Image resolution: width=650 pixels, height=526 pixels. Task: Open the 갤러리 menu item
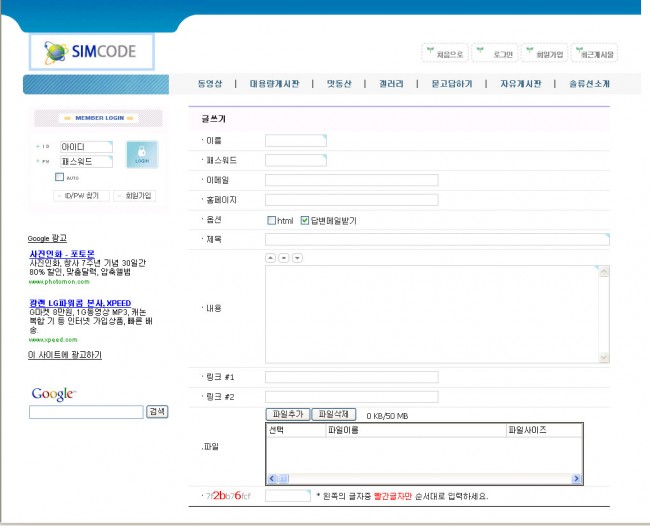(390, 84)
